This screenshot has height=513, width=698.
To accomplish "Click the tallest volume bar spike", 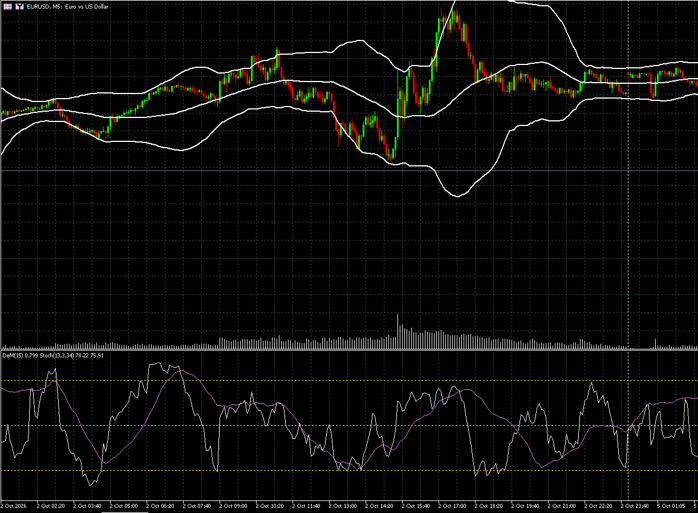I will pyautogui.click(x=398, y=332).
